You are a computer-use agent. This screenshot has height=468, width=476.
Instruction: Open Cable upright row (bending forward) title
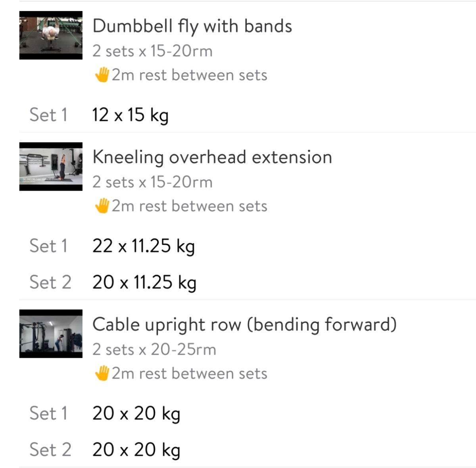pyautogui.click(x=244, y=325)
